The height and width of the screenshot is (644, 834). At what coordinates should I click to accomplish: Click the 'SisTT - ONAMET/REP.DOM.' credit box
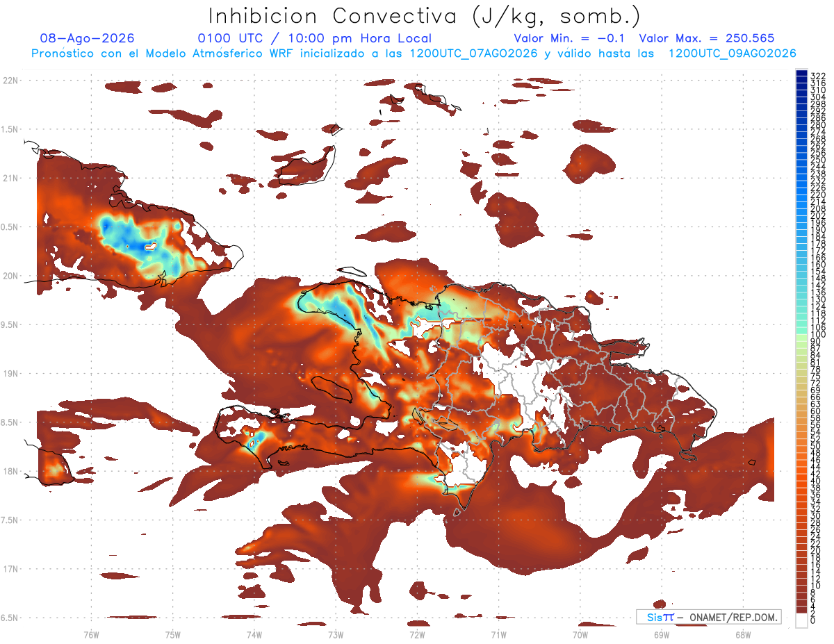point(709,617)
